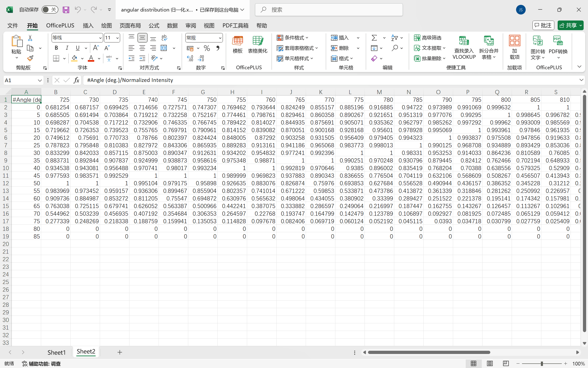Toggle Underline formatting
This screenshot has height=368, width=588.
coord(77,48)
